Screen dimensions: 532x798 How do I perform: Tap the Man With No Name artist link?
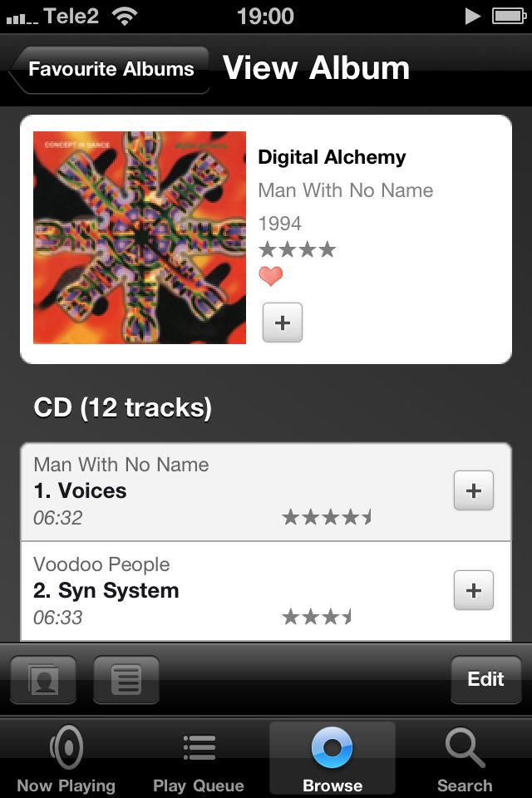(x=346, y=190)
